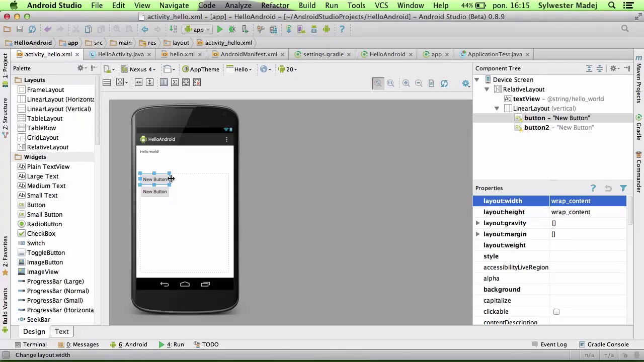Select the button2 row in the Component Tree
Viewport: 644px width, 362px height.
[553, 128]
